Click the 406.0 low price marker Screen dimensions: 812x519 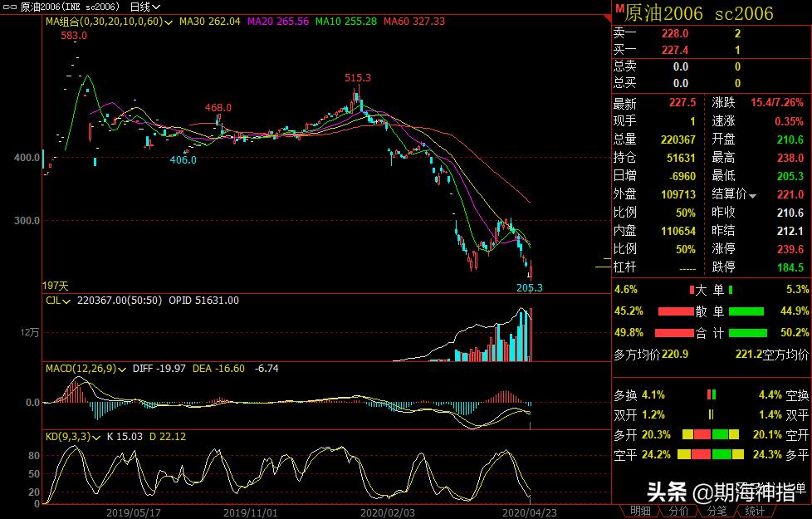(x=183, y=160)
